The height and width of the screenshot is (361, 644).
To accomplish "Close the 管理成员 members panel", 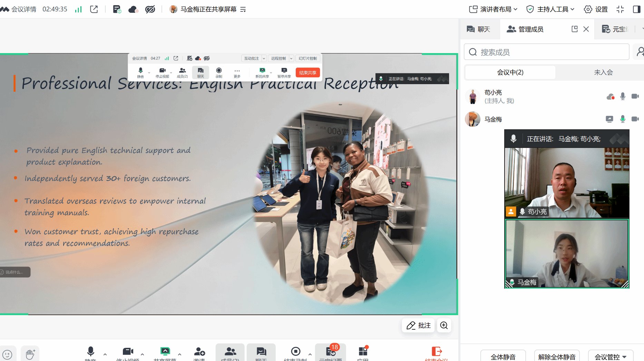I will pyautogui.click(x=586, y=29).
